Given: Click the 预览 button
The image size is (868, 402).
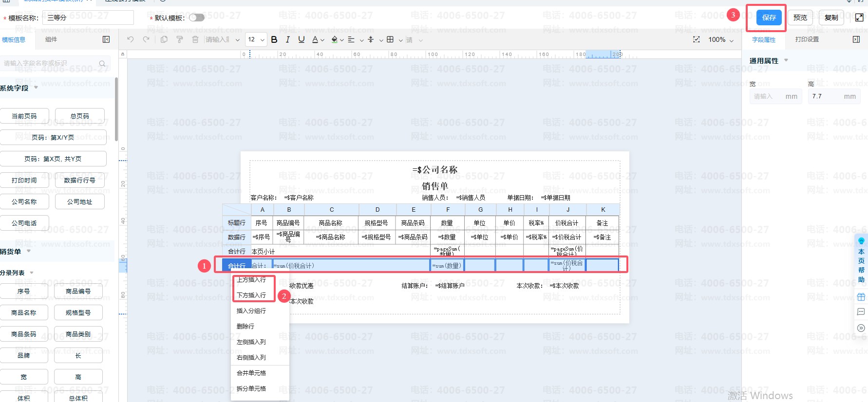Looking at the screenshot, I should (x=800, y=18).
